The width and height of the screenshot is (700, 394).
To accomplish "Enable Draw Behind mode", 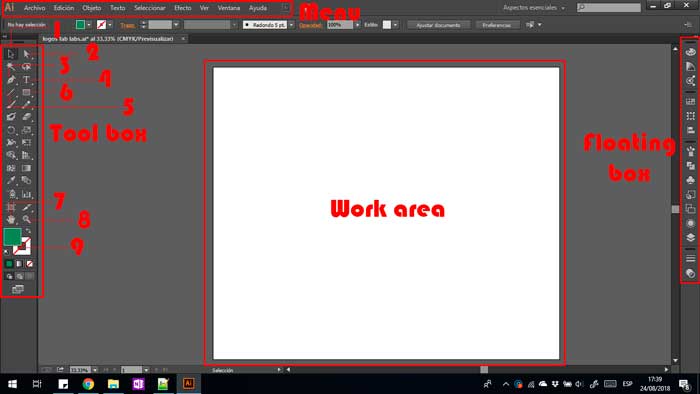I will pyautogui.click(x=19, y=277).
